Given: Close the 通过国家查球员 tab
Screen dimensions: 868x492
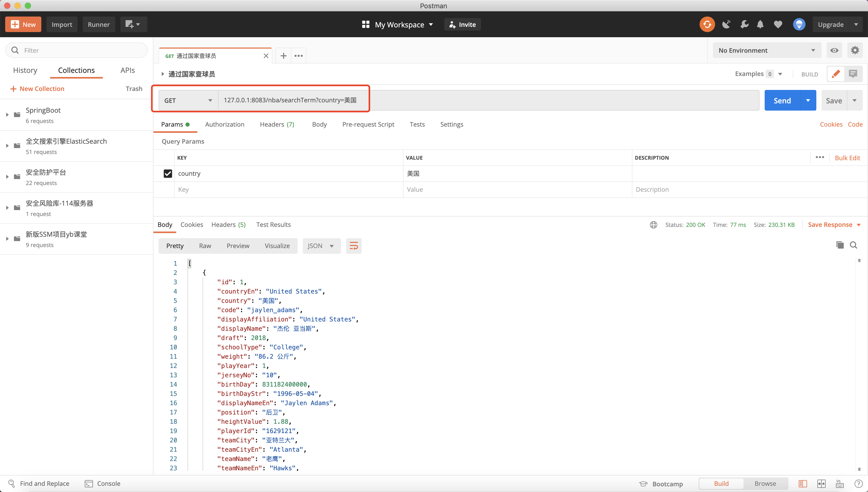Looking at the screenshot, I should click(x=266, y=56).
